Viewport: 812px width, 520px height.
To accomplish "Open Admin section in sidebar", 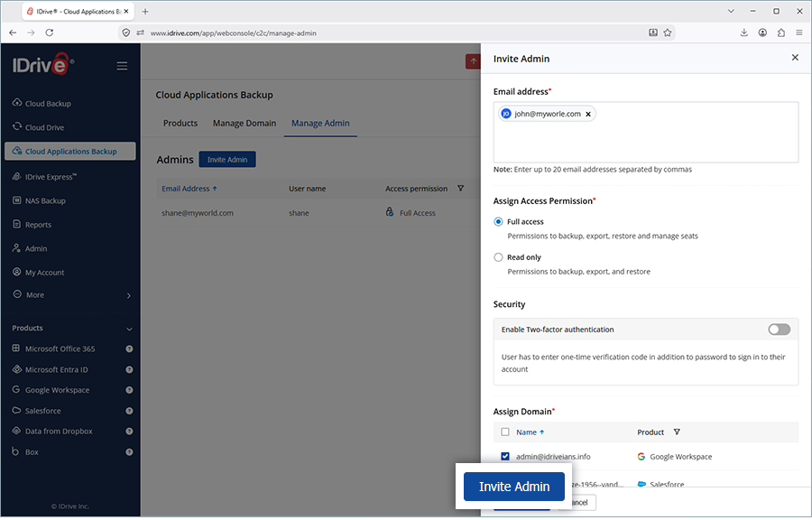I will (30, 248).
